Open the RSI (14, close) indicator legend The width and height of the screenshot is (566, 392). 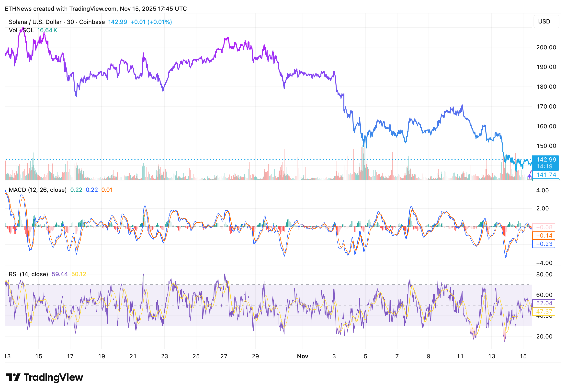(28, 274)
